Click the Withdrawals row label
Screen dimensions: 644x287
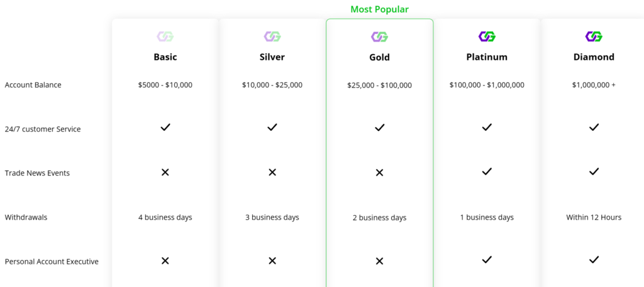(26, 217)
